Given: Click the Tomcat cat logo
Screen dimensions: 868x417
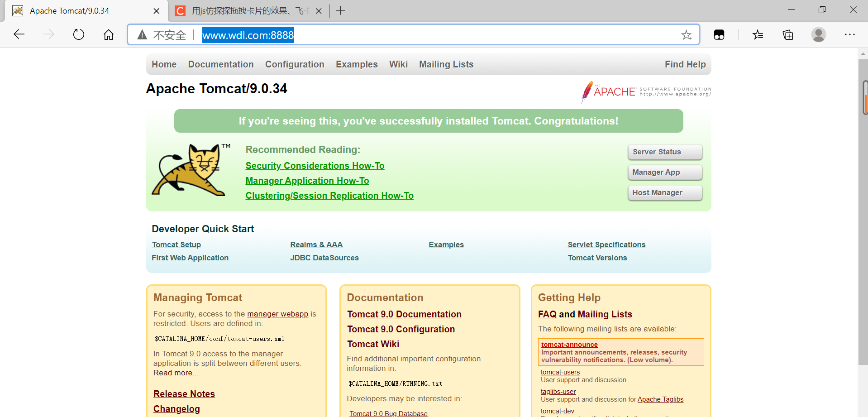Looking at the screenshot, I should [191, 170].
